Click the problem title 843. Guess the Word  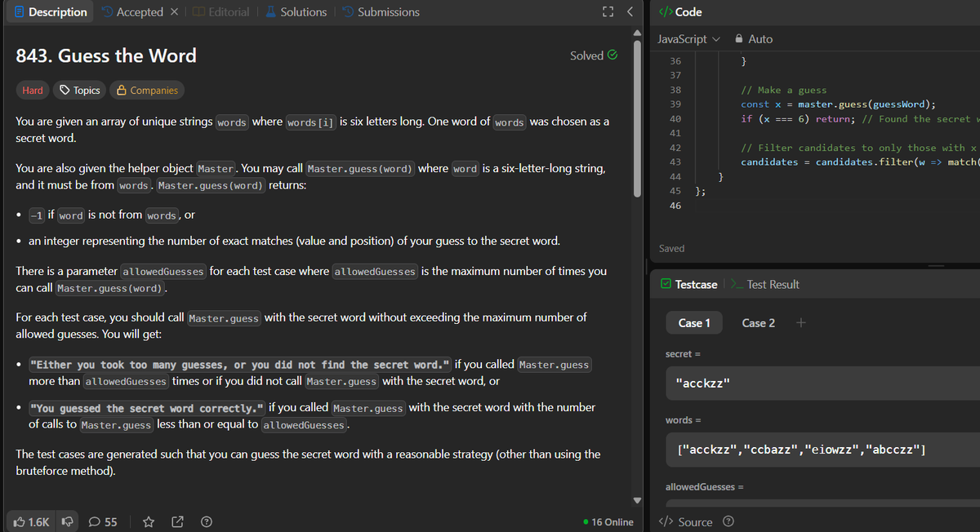pos(106,55)
